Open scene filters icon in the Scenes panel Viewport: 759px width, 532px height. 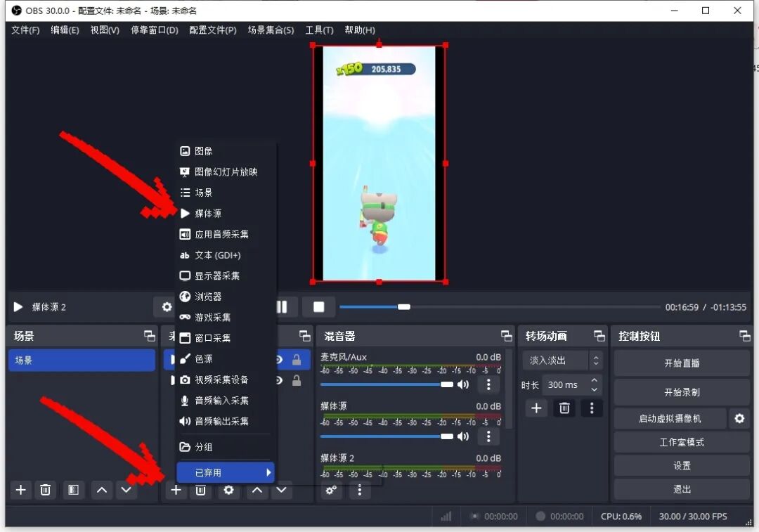(73, 490)
